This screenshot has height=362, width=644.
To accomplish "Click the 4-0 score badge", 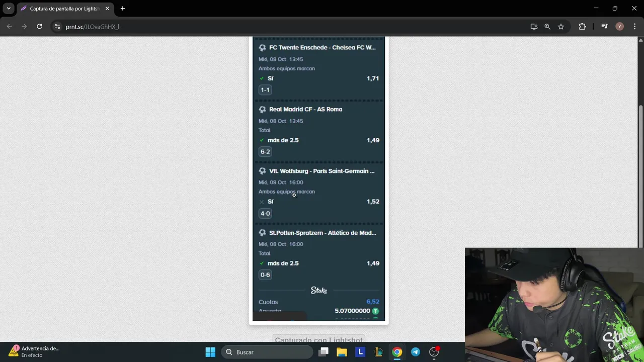I will coord(265,213).
